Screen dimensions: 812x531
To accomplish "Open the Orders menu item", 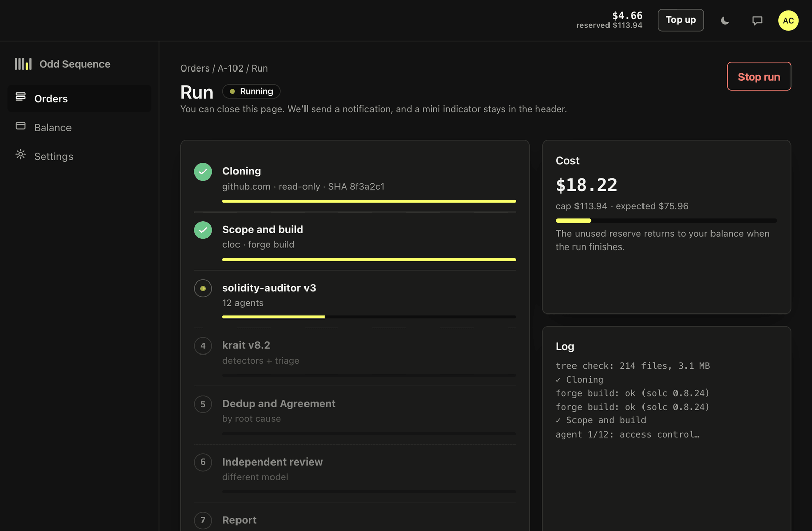I will click(x=79, y=98).
